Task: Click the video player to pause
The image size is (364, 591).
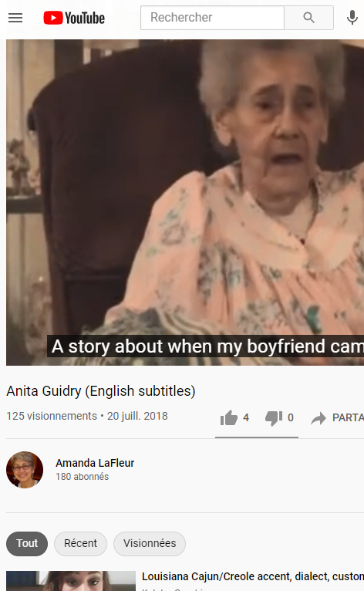Action: 185,202
